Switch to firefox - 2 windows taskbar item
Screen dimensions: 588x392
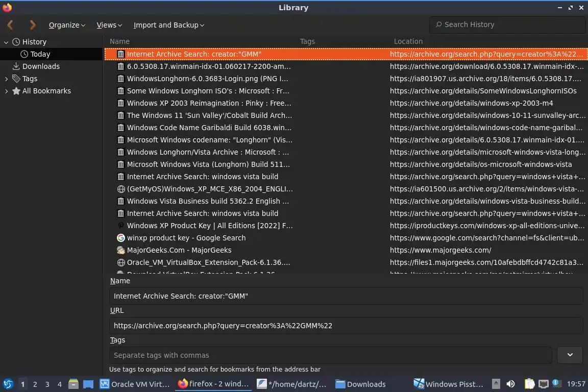pyautogui.click(x=213, y=384)
